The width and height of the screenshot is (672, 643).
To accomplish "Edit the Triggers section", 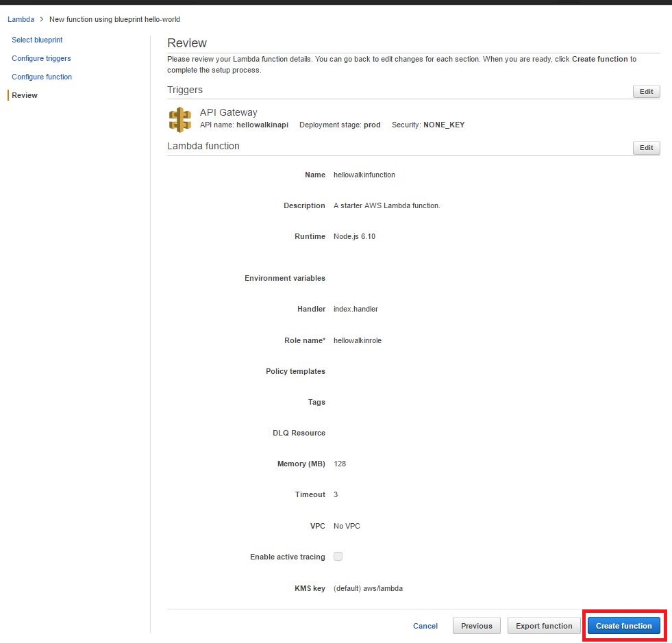I will [645, 91].
